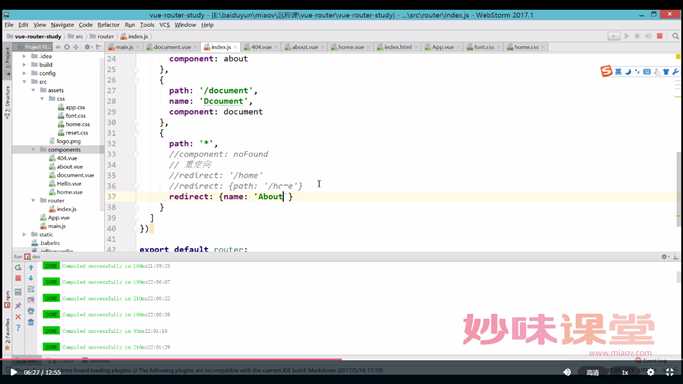Viewport: 683px width, 384px height.
Task: Toggle video fullscreen mode
Action: pos(669,372)
